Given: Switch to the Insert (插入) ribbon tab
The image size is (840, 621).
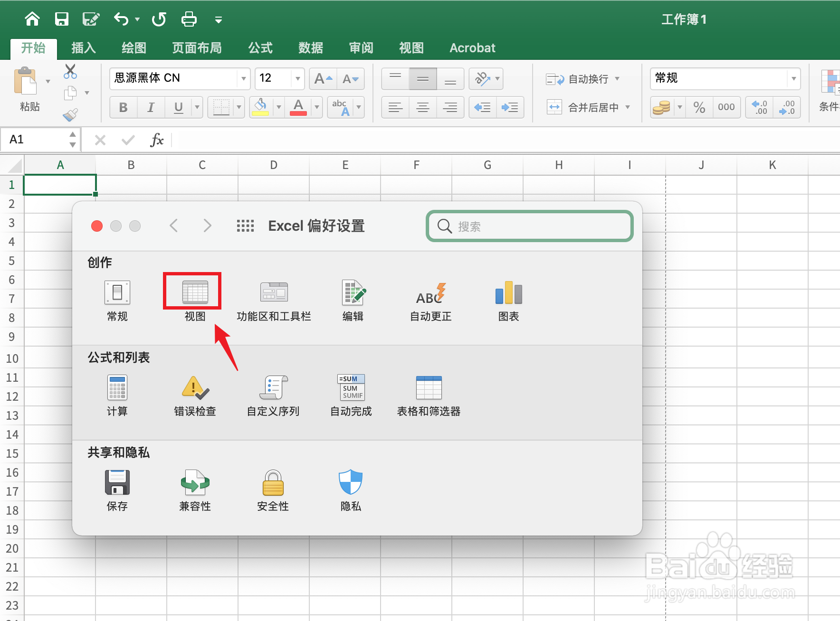Looking at the screenshot, I should (x=84, y=48).
